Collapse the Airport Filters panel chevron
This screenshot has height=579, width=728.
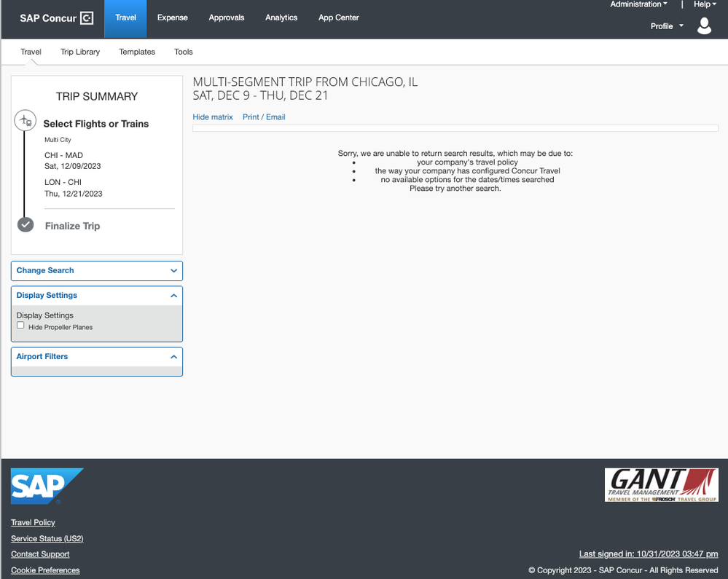(173, 357)
